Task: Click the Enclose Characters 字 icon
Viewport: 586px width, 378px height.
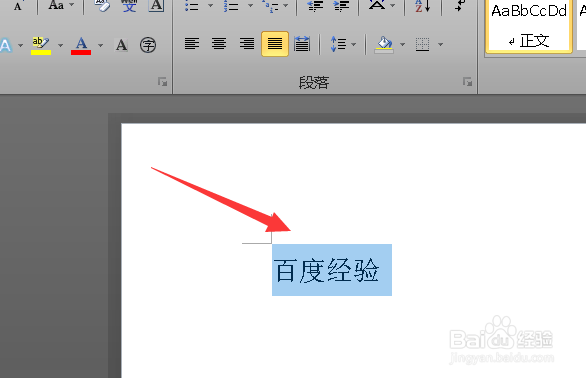Action: [148, 45]
